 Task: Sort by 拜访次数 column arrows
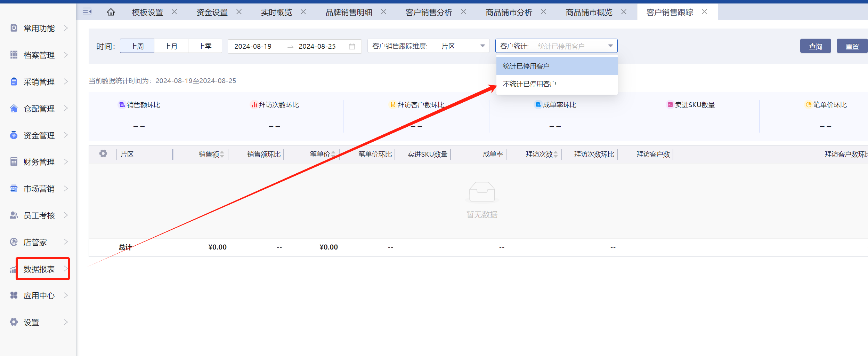[556, 154]
